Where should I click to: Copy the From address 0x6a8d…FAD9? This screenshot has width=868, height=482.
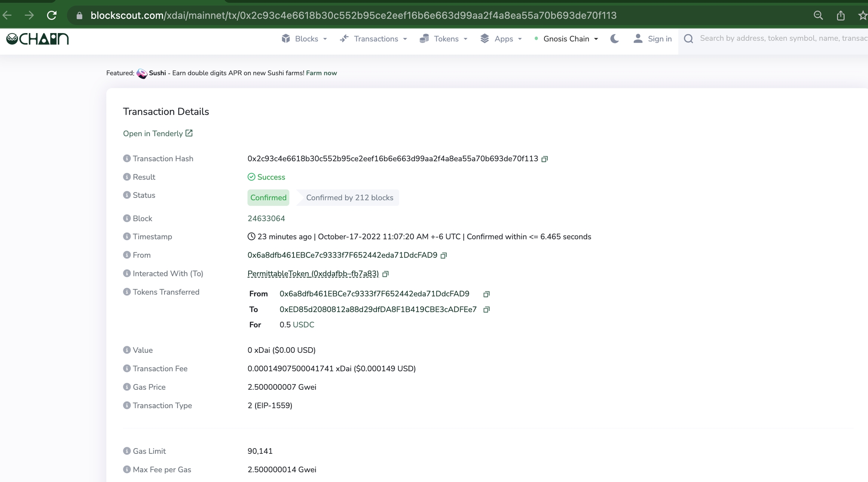pyautogui.click(x=444, y=255)
